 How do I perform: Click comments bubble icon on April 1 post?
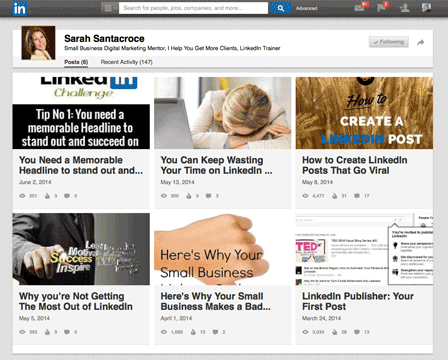point(216,332)
